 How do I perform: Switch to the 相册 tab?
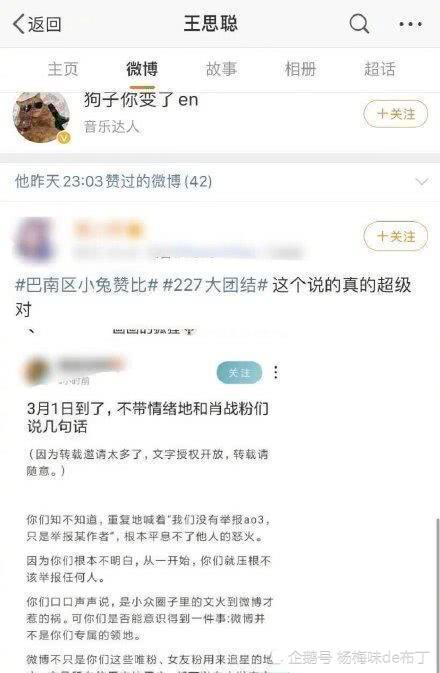click(300, 69)
